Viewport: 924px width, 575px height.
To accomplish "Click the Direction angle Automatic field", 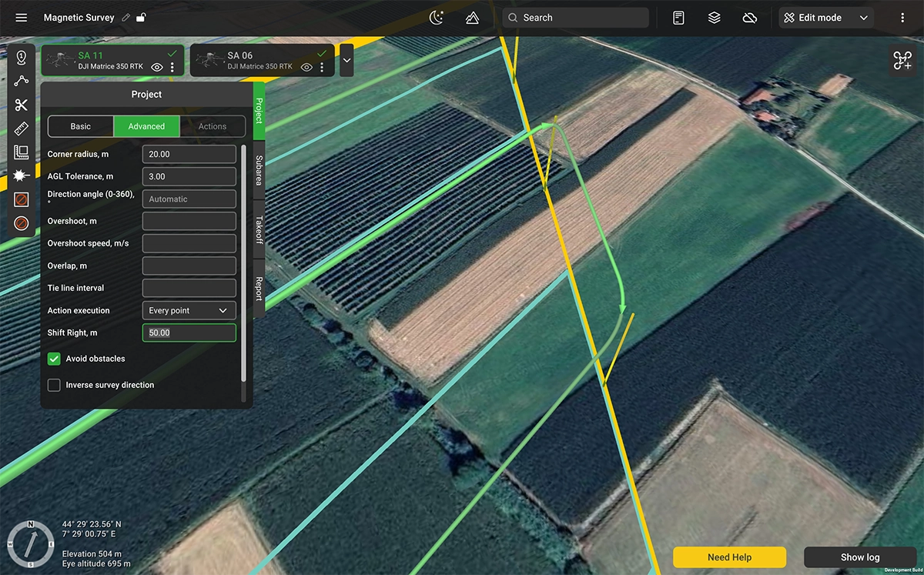I will point(189,199).
